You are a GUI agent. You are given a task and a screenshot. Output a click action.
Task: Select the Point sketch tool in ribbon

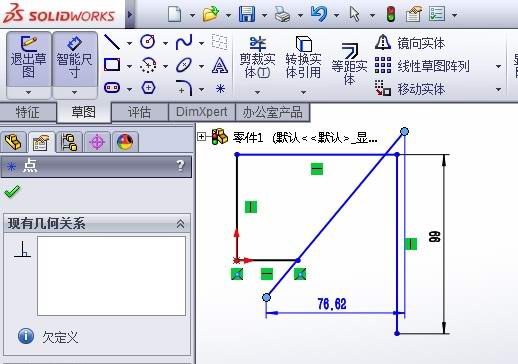coord(220,88)
